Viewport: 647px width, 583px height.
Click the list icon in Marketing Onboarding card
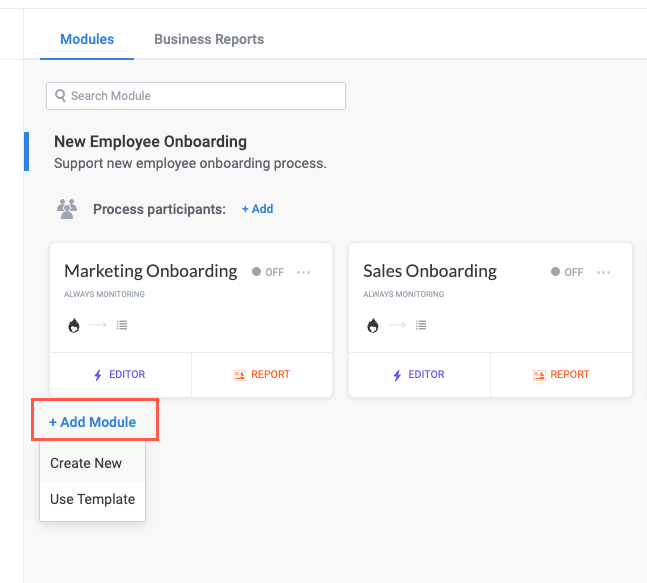point(122,325)
